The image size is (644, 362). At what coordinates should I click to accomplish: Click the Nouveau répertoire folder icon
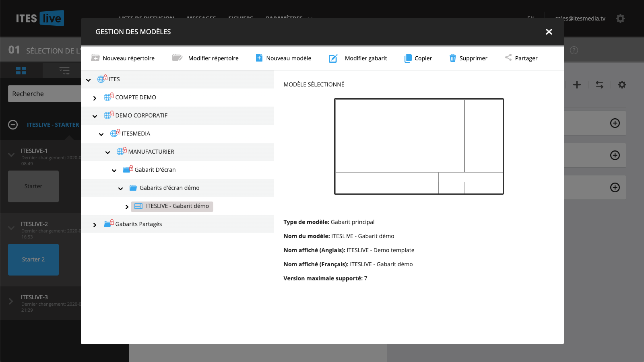tap(95, 58)
